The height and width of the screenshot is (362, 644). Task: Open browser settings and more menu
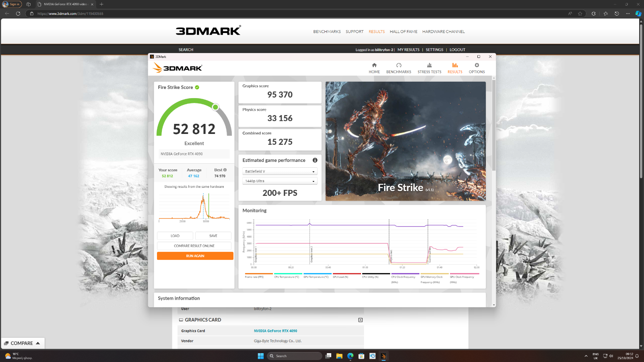pos(627,14)
